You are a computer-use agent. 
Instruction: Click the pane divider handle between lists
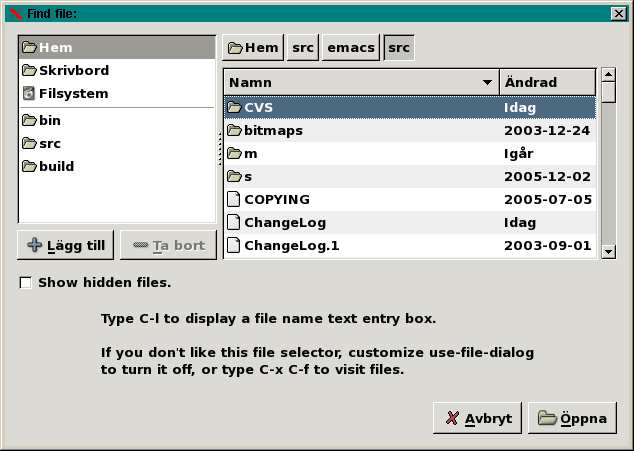point(220,148)
